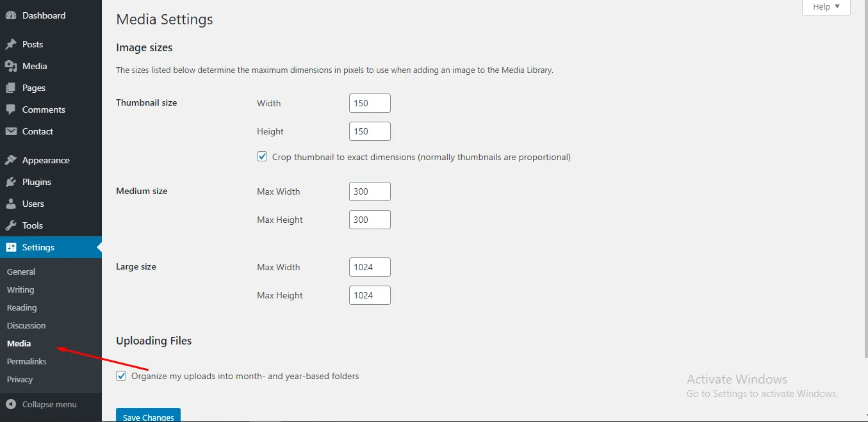
Task: Click the Plugins plug icon
Action: [11, 182]
